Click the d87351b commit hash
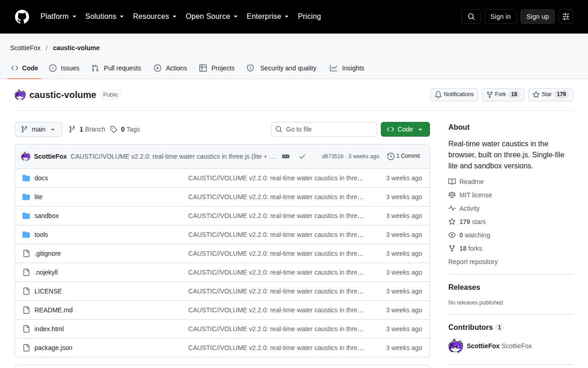Viewport: 588px width, 368px height. (333, 156)
